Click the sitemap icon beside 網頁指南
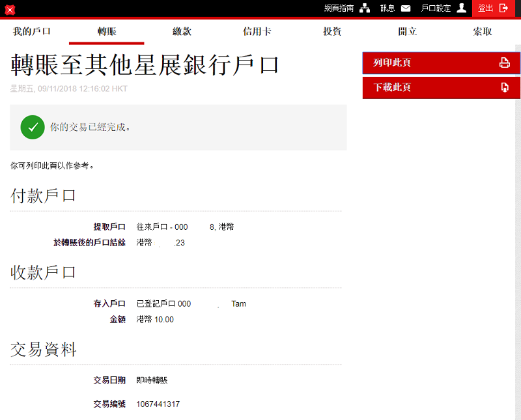 365,8
